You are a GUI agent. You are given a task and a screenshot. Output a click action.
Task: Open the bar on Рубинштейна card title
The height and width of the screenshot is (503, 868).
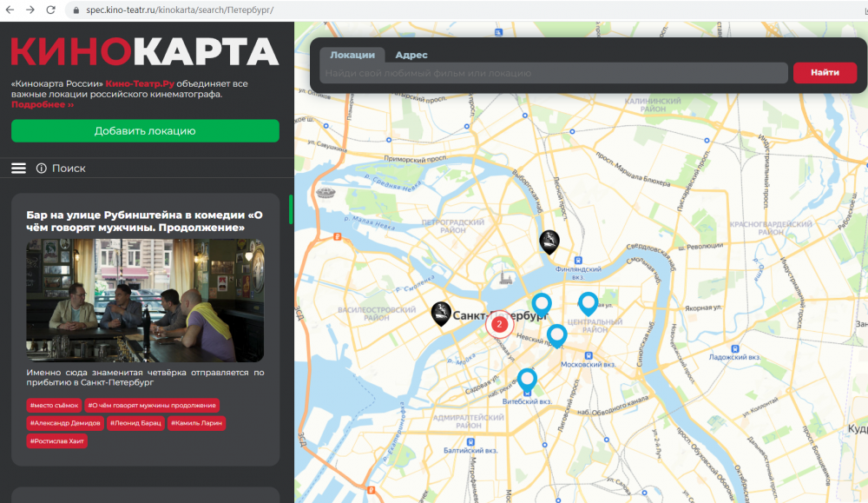click(x=144, y=221)
